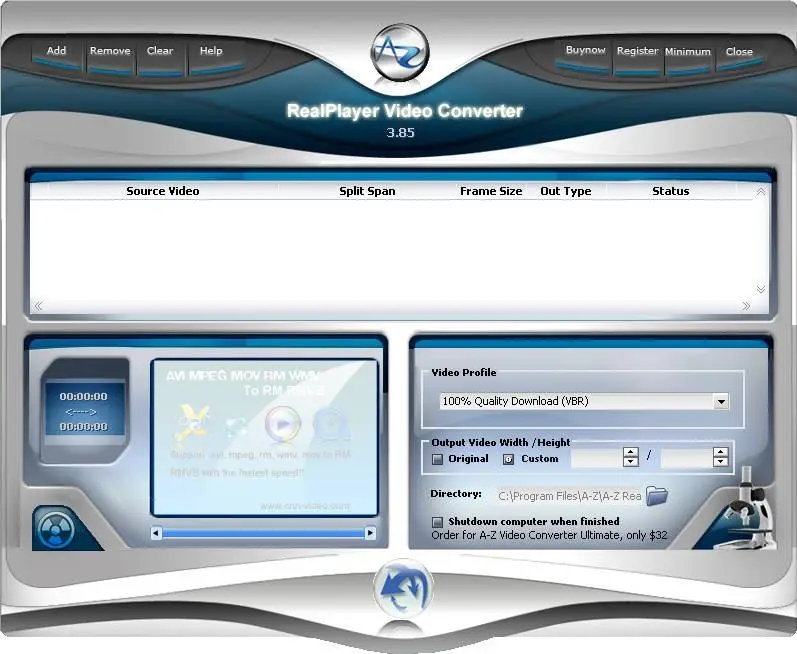
Task: Click the Directory path field
Action: point(569,496)
